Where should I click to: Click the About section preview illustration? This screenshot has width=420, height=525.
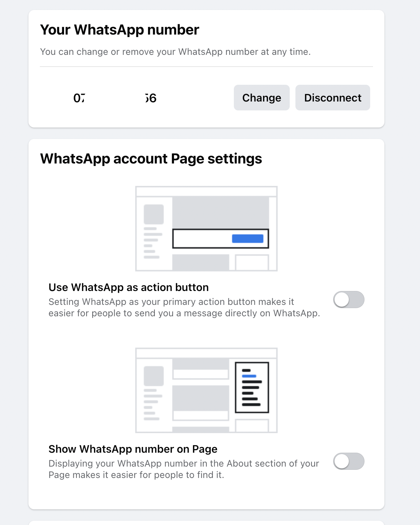[x=206, y=390]
